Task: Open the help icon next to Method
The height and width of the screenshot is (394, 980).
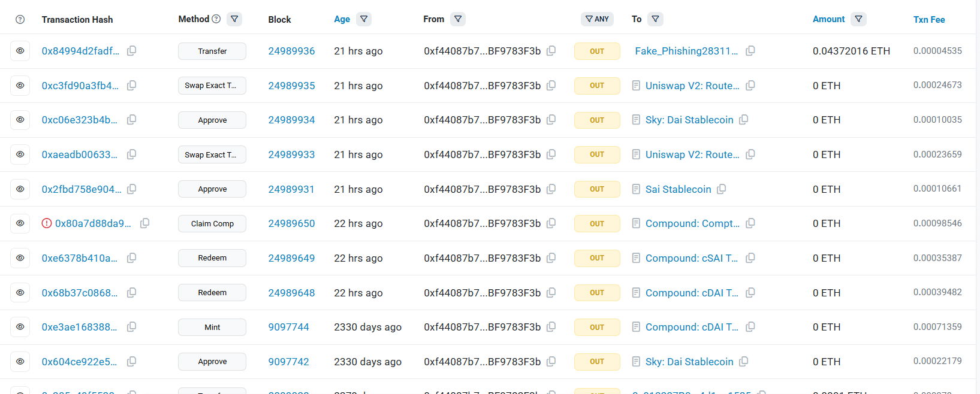Action: (216, 19)
